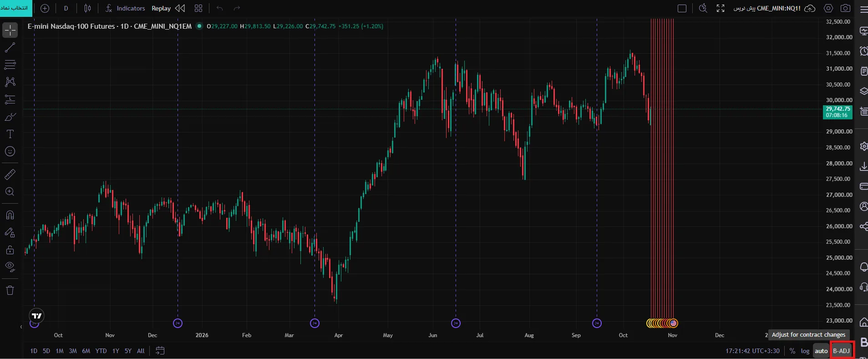Screen dimensions: 868x359
Task: Toggle magnet mode for drawings
Action: [10, 215]
